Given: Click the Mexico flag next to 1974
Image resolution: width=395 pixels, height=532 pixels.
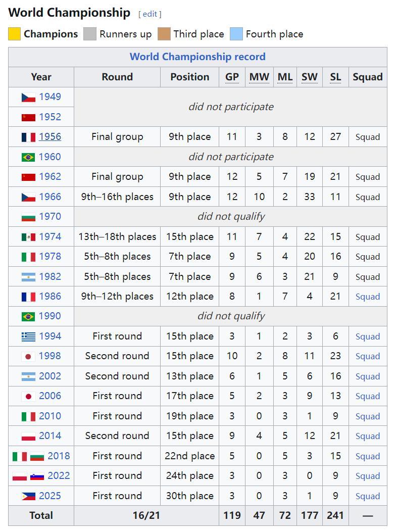Looking at the screenshot, I should coord(28,237).
